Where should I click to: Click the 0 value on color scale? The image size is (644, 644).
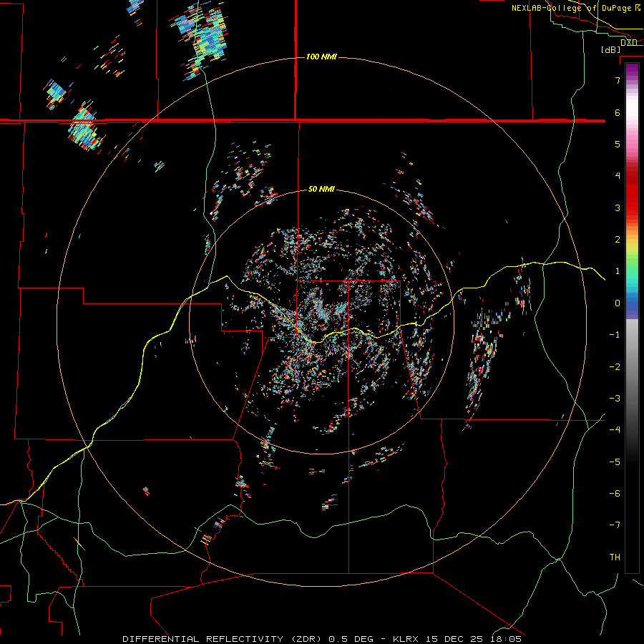click(618, 303)
